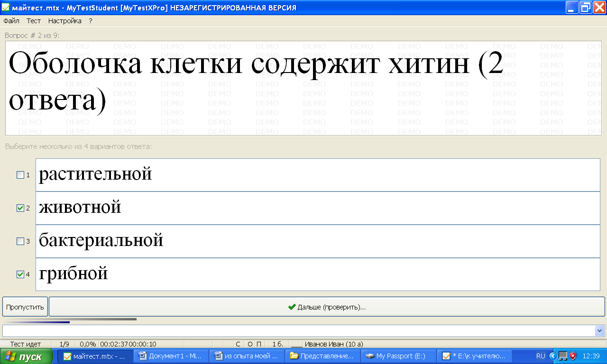Viewport: 607px width, 364px height.
Task: Click status bar score 0,0%
Action: point(88,344)
